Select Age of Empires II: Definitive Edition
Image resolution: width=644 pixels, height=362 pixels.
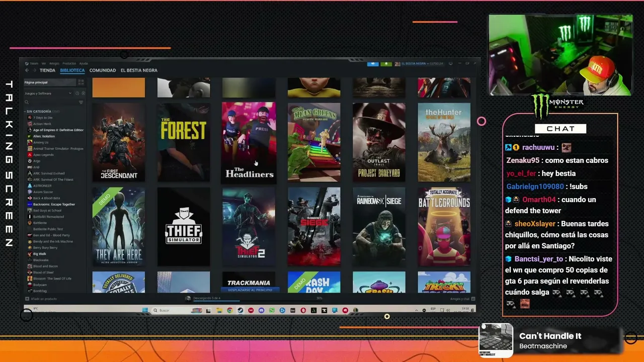58,130
